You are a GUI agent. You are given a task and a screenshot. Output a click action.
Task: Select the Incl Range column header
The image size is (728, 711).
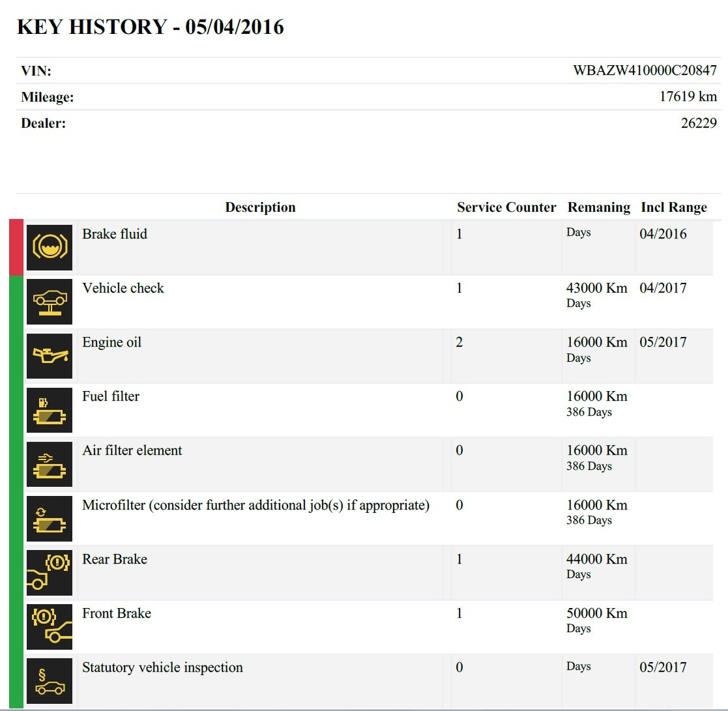tap(674, 207)
